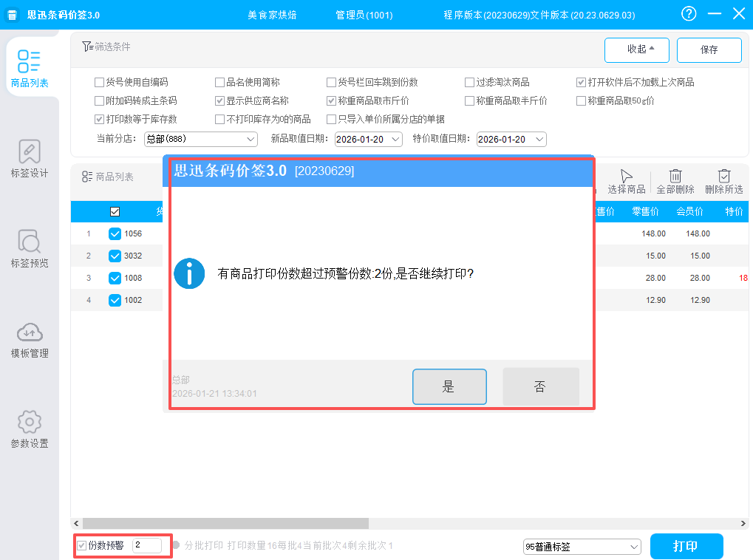
Task: Open the 标签预览 label preview icon
Action: [x=30, y=242]
